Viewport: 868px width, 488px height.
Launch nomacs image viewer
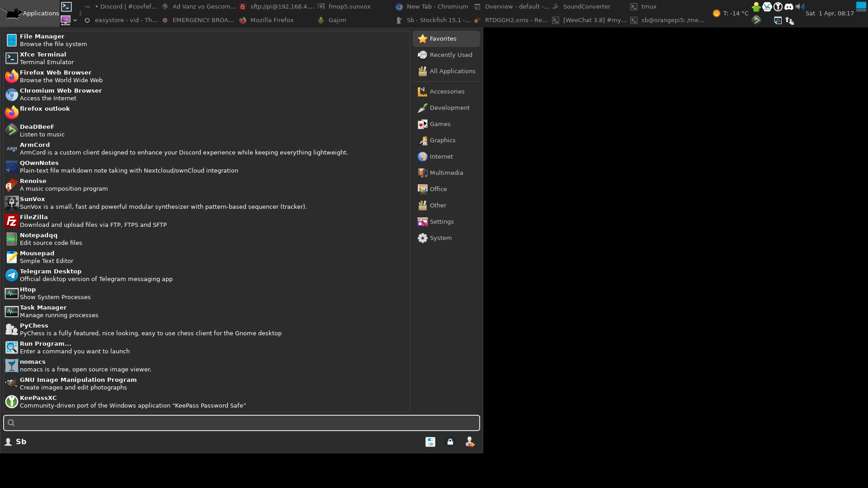click(x=206, y=366)
